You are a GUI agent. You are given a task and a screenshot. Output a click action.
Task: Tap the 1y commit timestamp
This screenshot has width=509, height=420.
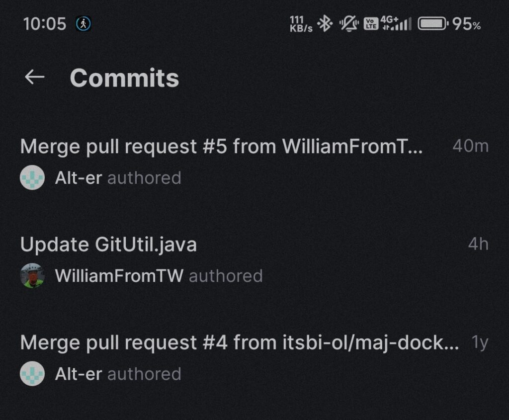(480, 343)
